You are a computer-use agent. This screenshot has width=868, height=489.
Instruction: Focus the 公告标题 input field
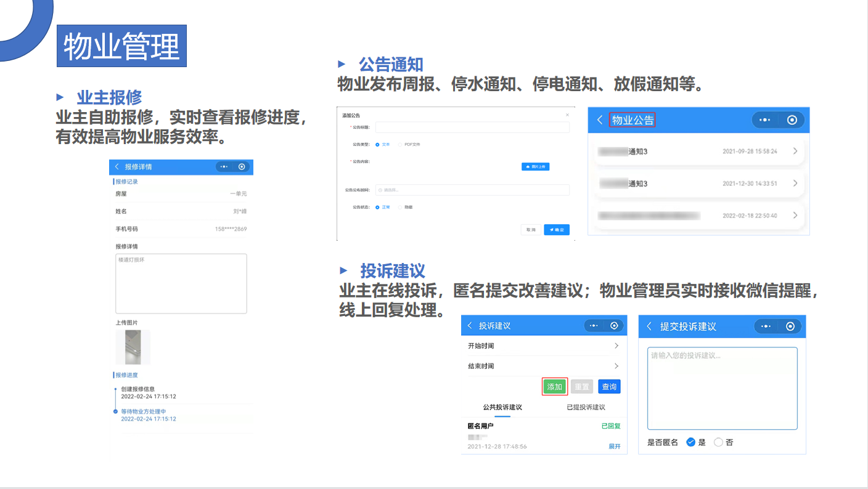pos(472,127)
